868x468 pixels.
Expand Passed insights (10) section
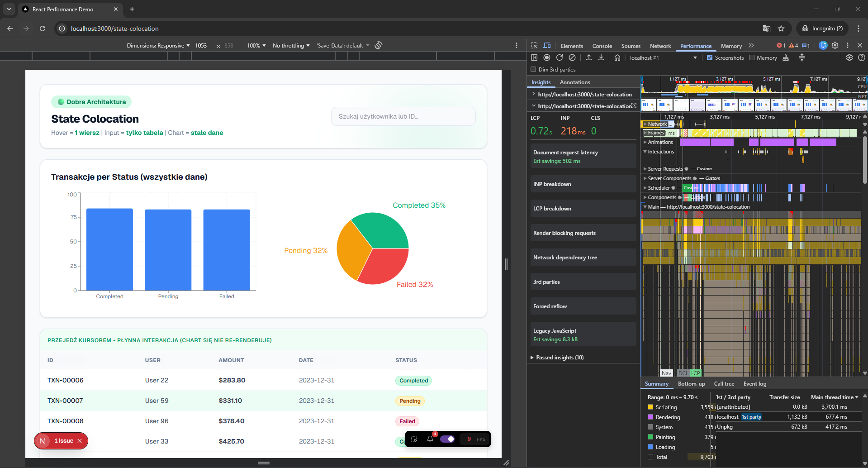point(560,358)
